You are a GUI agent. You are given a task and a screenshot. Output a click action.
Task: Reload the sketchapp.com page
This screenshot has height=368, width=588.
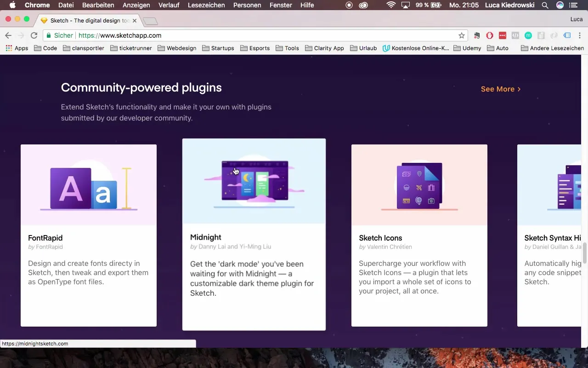point(34,35)
